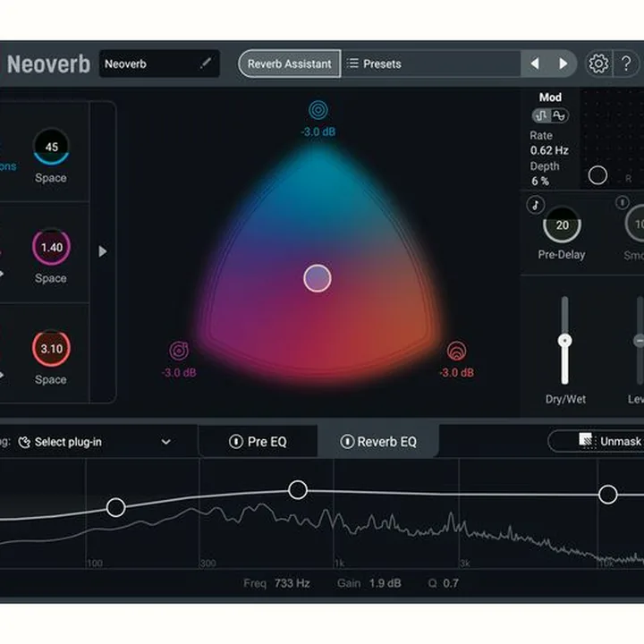Open the Presets list
The width and height of the screenshot is (644, 644).
(x=431, y=64)
